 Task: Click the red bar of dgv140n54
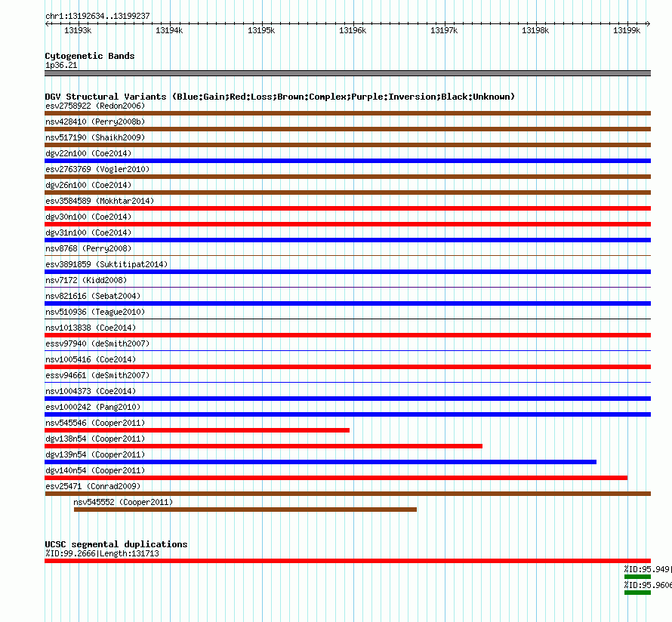[336, 478]
